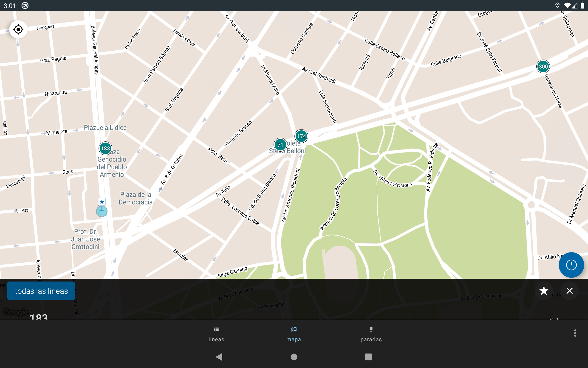This screenshot has width=588, height=368.
Task: Go back with Android back button
Action: click(219, 357)
